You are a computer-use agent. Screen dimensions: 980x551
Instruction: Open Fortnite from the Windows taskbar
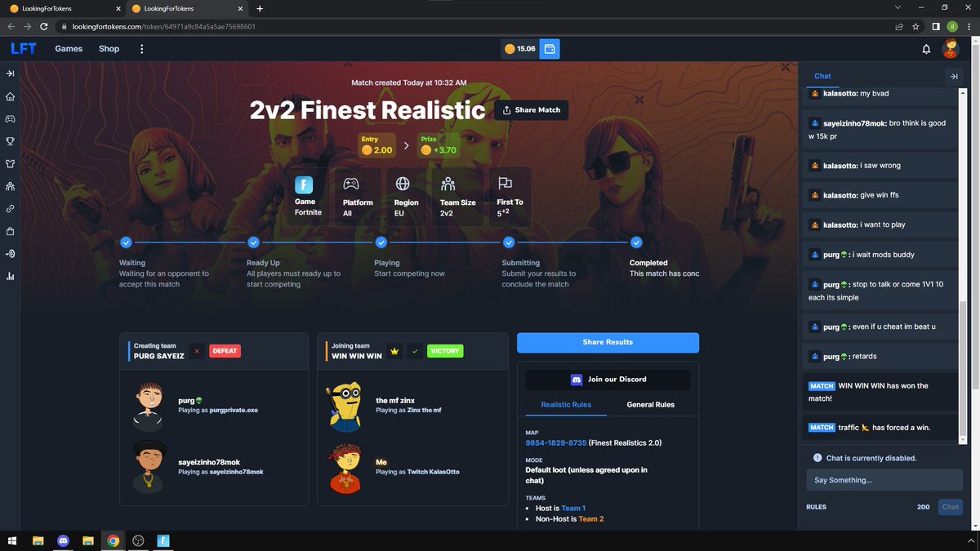[163, 540]
